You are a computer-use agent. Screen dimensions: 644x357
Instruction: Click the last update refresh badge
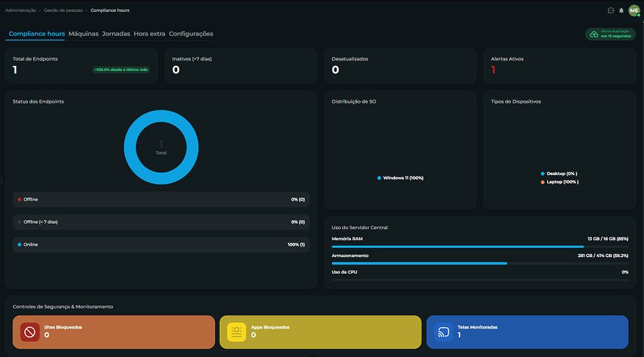(x=611, y=34)
